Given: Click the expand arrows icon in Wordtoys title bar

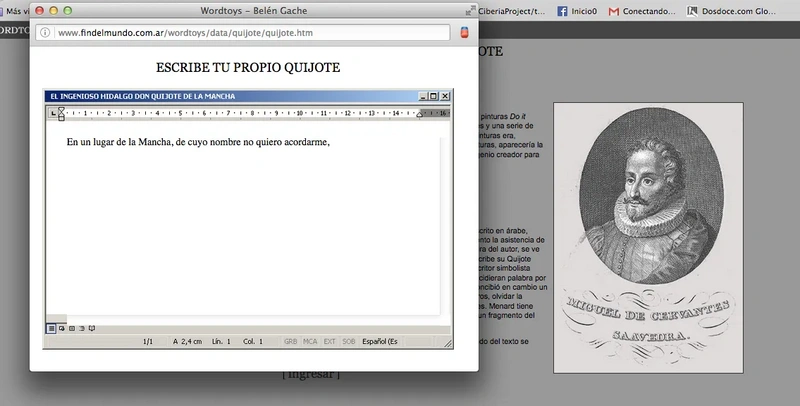Looking at the screenshot, I should tap(470, 10).
